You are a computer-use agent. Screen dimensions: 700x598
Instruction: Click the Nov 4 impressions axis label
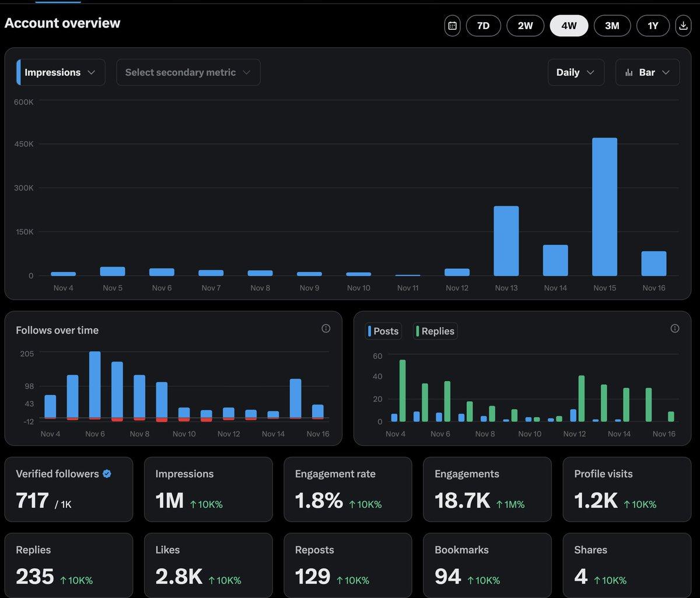(64, 288)
